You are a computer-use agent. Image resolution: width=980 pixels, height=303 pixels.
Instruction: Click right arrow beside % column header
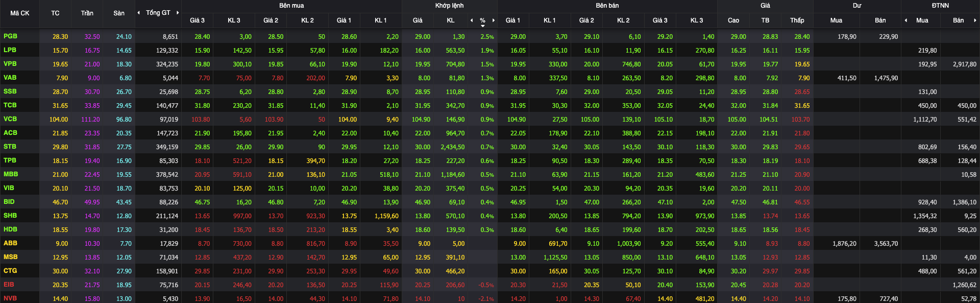pyautogui.click(x=494, y=20)
